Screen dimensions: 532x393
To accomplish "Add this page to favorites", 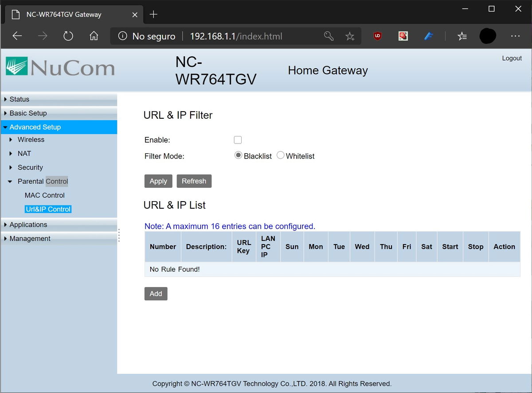I will 350,36.
